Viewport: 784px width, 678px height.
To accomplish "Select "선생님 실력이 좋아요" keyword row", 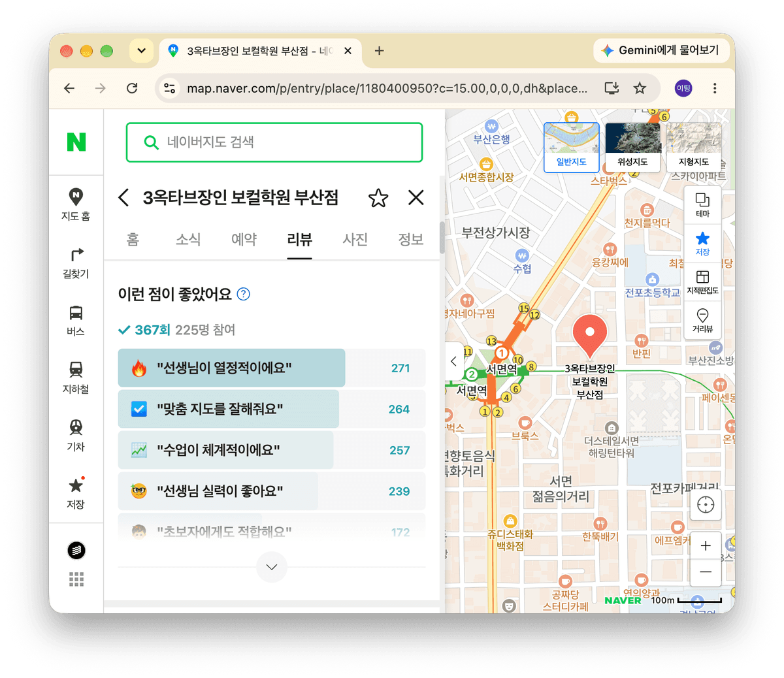I will click(272, 491).
